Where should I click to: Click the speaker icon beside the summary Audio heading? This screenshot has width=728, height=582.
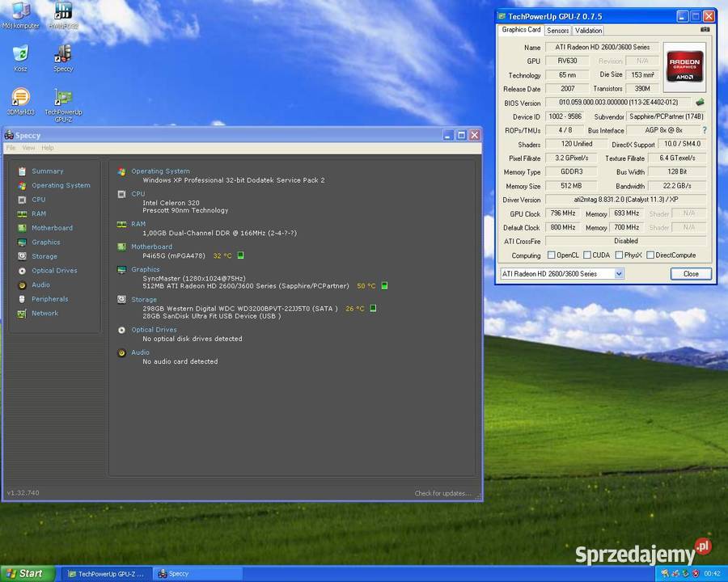click(x=121, y=352)
